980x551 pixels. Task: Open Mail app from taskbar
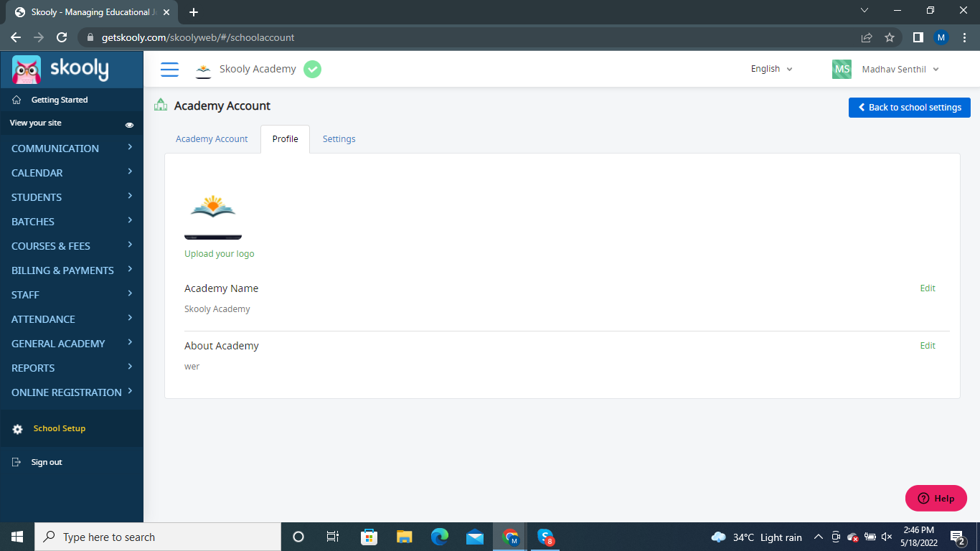(475, 537)
